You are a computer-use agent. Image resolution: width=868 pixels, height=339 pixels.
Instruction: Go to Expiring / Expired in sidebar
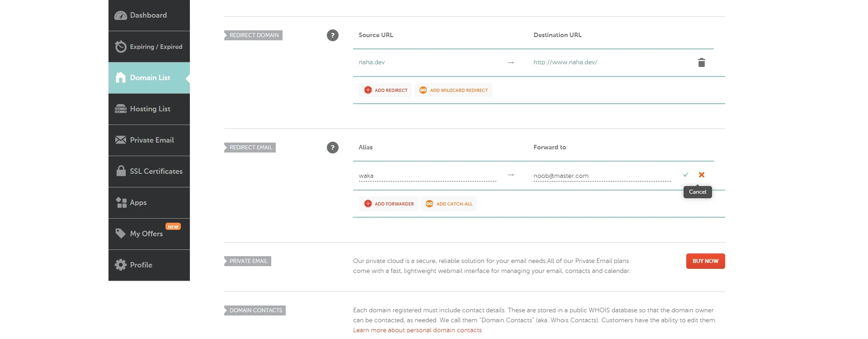149,47
